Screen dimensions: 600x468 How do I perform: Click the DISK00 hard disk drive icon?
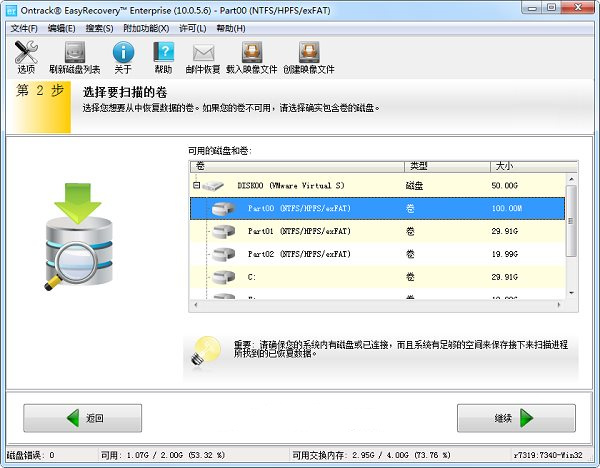click(213, 186)
